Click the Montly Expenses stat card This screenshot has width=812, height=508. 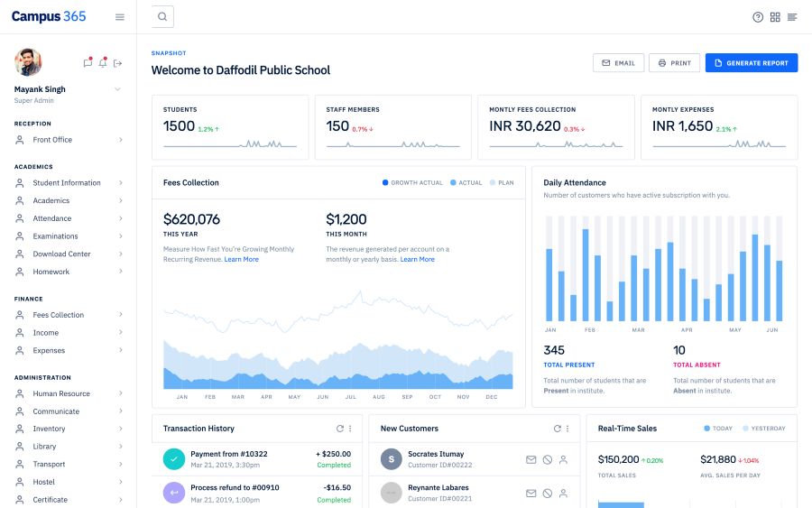click(719, 127)
